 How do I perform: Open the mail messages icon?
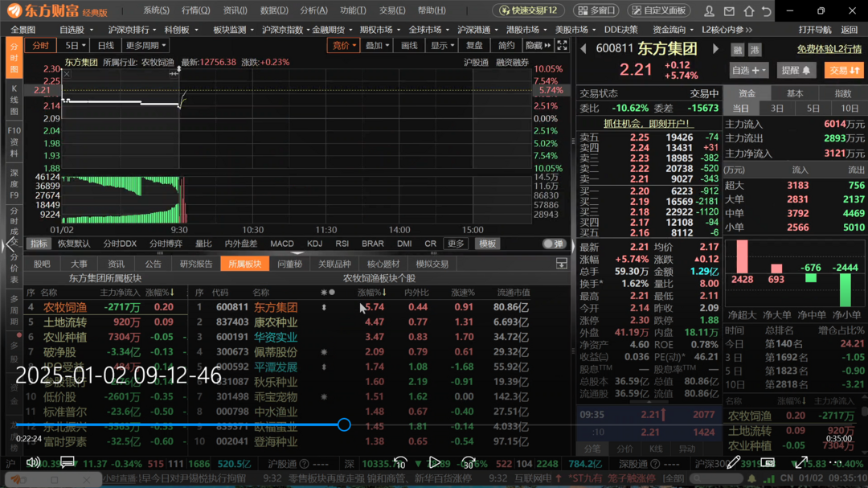coord(729,10)
